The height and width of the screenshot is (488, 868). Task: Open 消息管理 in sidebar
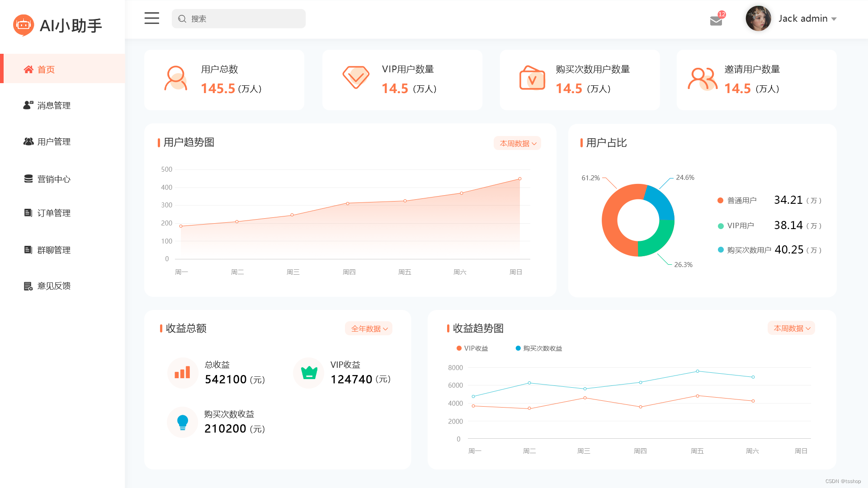tap(53, 105)
